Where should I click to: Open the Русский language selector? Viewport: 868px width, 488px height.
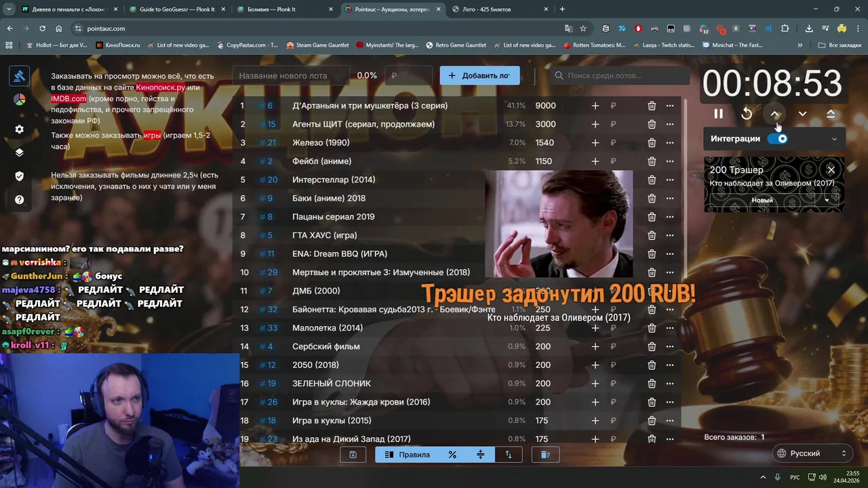(812, 453)
